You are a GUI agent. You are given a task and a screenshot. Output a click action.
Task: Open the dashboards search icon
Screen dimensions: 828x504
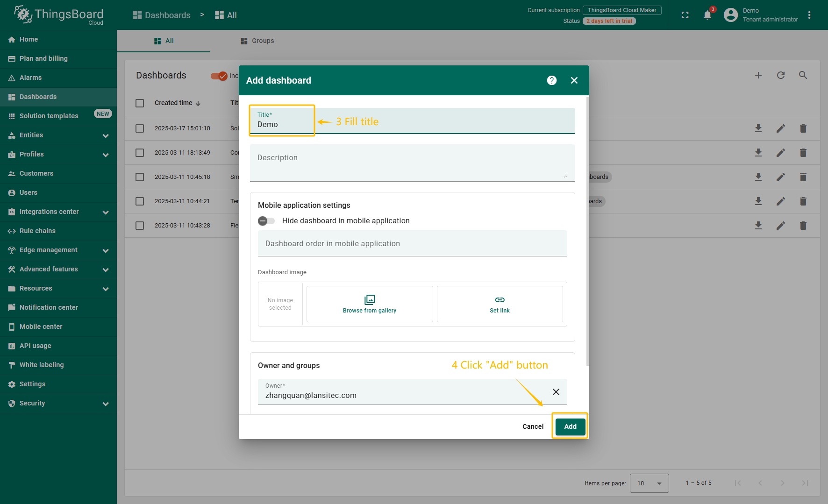(803, 75)
